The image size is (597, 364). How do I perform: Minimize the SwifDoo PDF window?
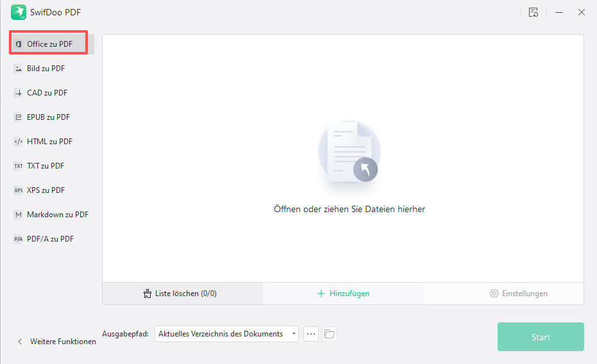click(559, 12)
